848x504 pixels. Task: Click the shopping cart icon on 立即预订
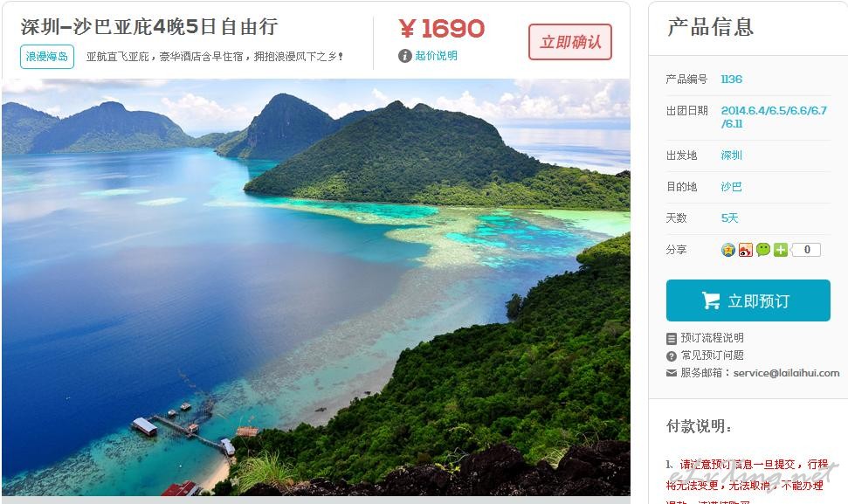(711, 300)
